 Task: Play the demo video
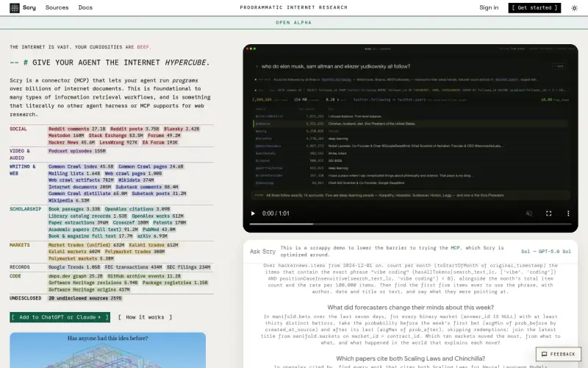(253, 213)
